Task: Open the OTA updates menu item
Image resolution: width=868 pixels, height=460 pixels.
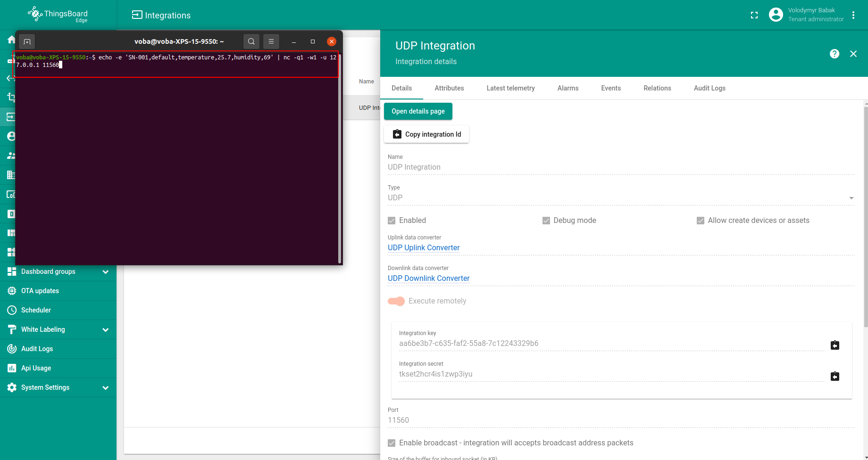Action: point(58,291)
